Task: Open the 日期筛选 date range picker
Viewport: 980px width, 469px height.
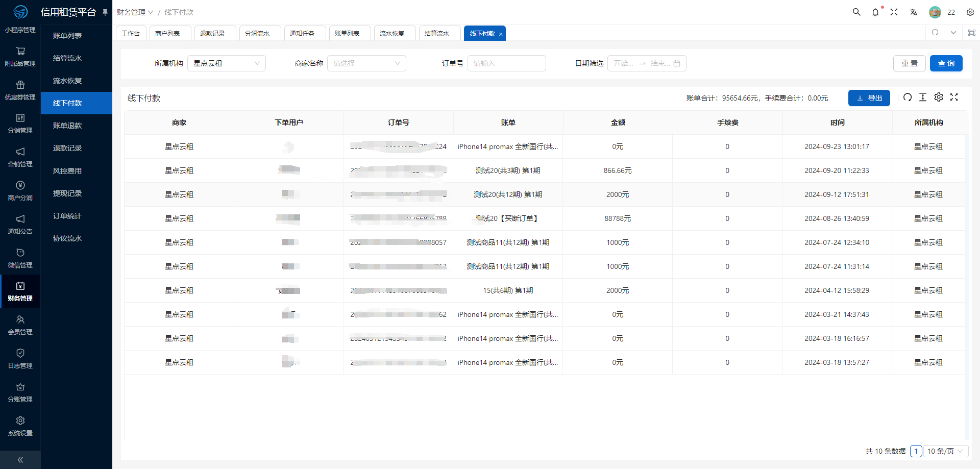Action: click(647, 63)
